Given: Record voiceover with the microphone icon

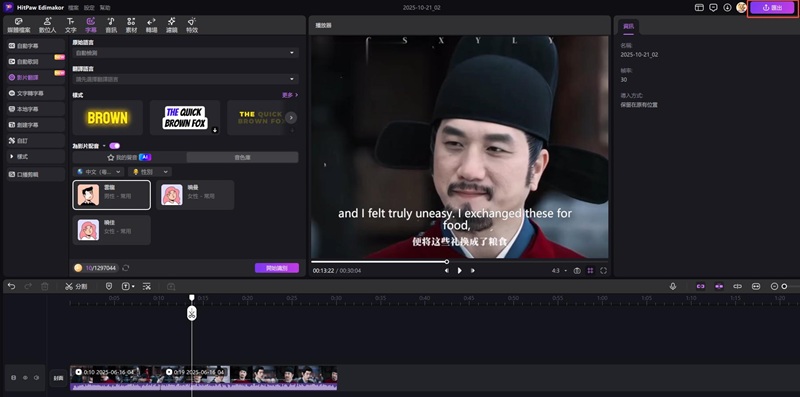Looking at the screenshot, I should point(673,286).
